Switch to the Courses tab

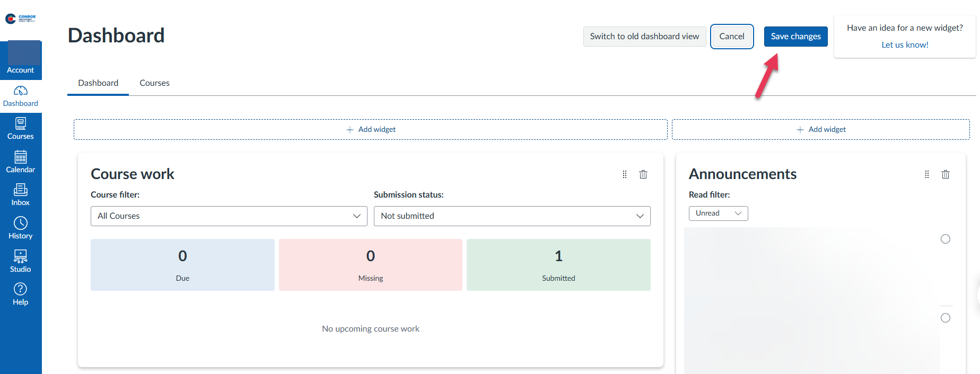(154, 83)
